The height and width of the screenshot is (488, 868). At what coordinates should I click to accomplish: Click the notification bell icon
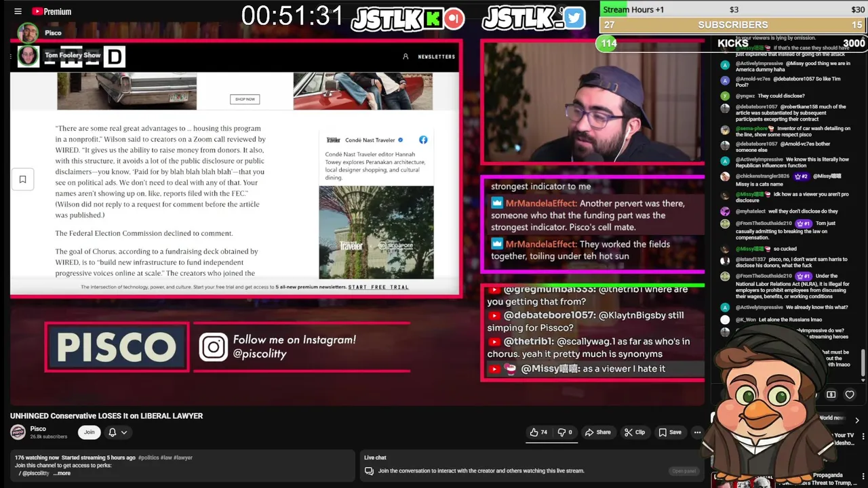(x=113, y=432)
